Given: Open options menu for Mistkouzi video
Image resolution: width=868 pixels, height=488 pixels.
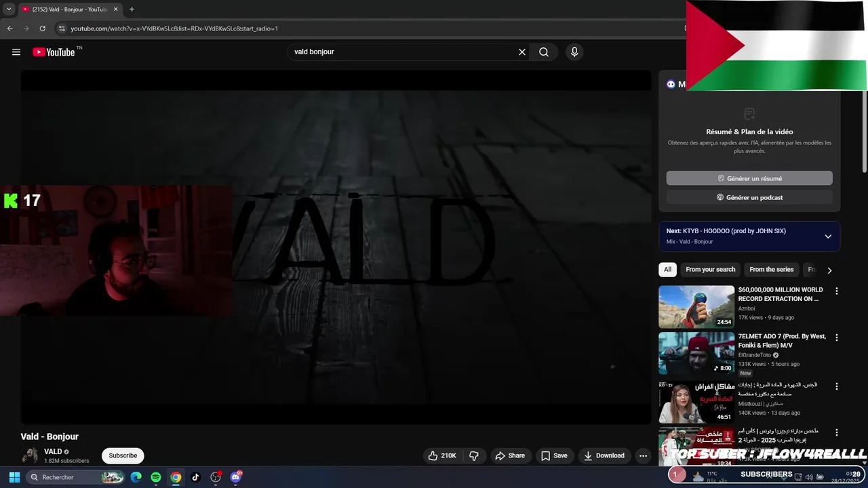Looking at the screenshot, I should 836,386.
